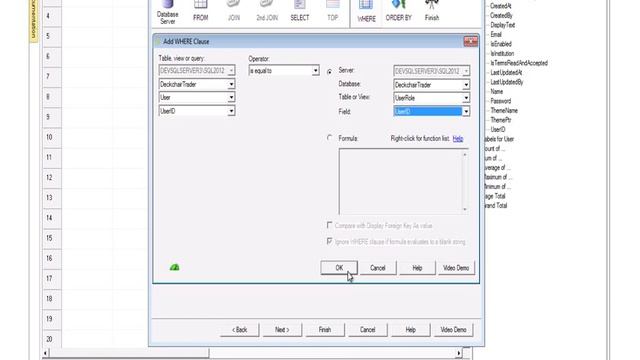Select the CreatedBy field in tree
The height and width of the screenshot is (360, 640).
click(x=501, y=16)
